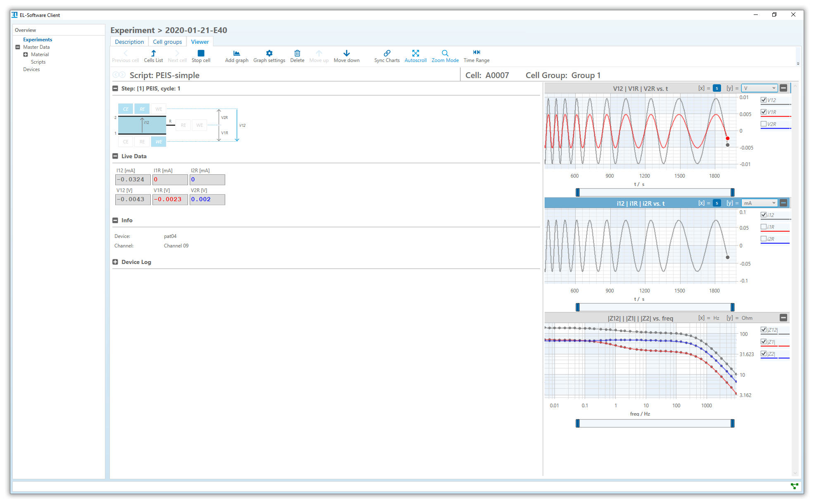Viewport: 814px width, 504px height.
Task: Click the V12 | V1R | V2R vs. t chart title
Action: tap(640, 88)
